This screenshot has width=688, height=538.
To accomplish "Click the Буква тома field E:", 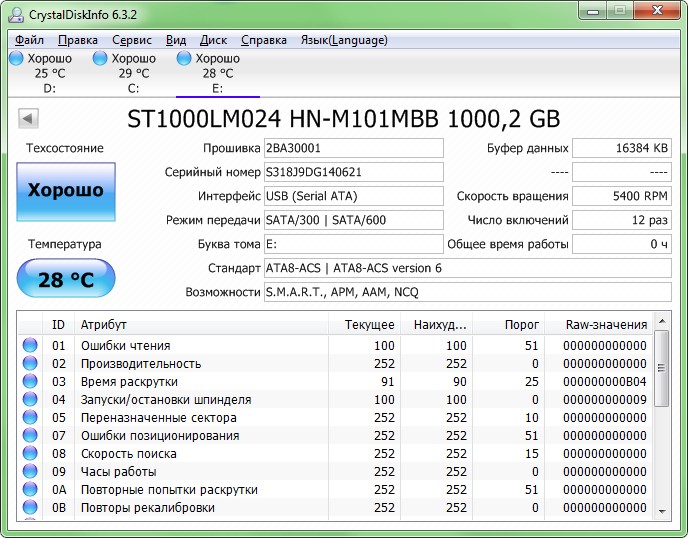I will click(354, 244).
